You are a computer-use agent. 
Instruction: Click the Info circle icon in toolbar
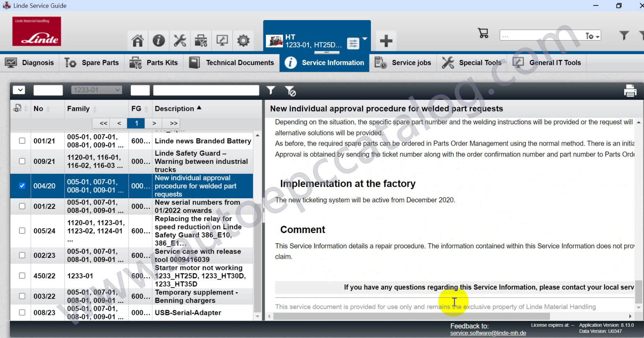click(159, 40)
